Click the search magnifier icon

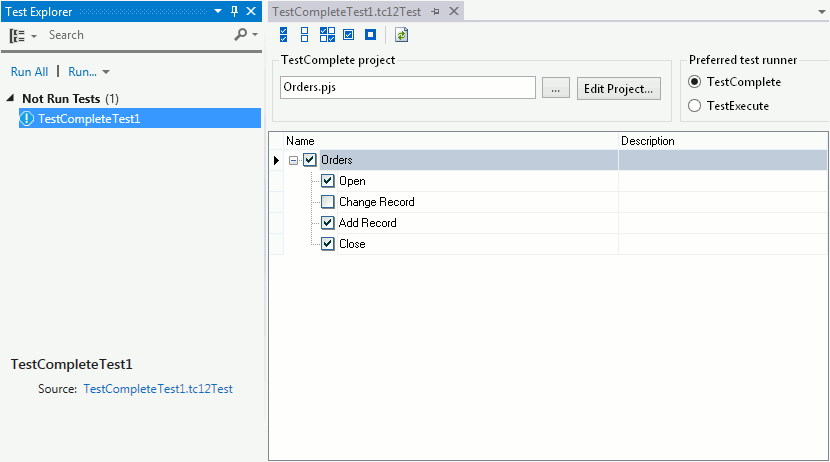[241, 35]
